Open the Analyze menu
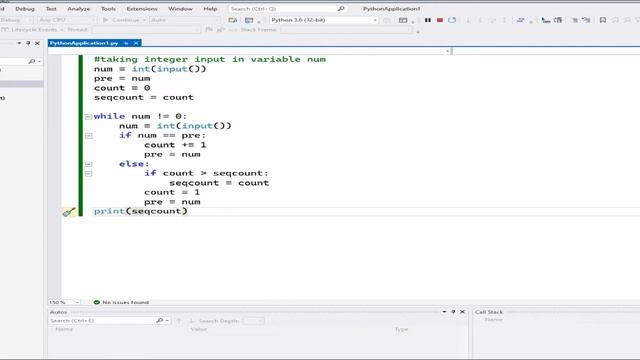This screenshot has height=360, width=640. click(x=78, y=9)
